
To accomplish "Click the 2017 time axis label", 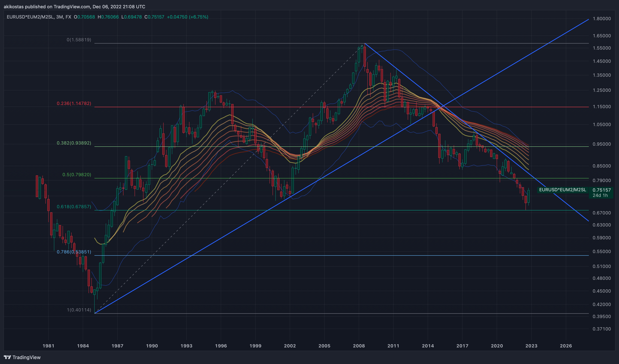I will 463,346.
